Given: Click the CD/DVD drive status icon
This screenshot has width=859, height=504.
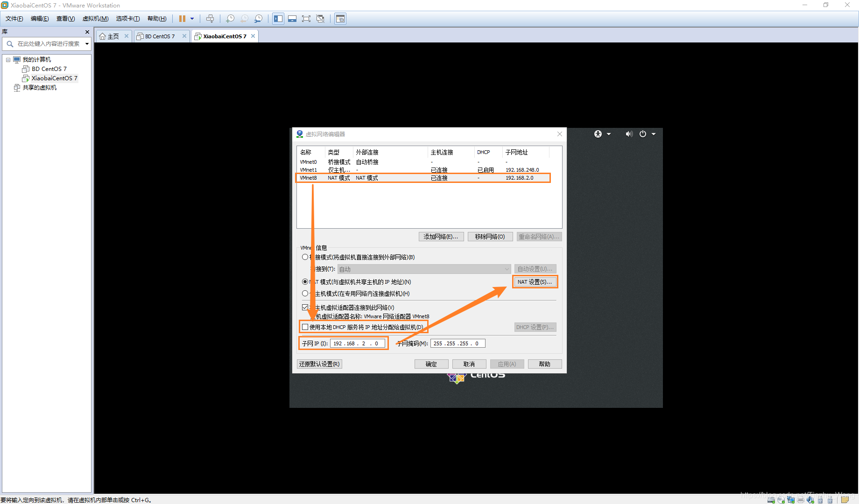Looking at the screenshot, I should click(781, 499).
